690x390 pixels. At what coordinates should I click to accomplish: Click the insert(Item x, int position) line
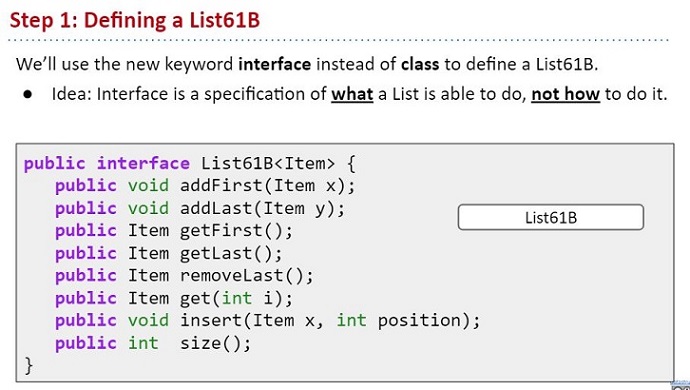coord(268,320)
